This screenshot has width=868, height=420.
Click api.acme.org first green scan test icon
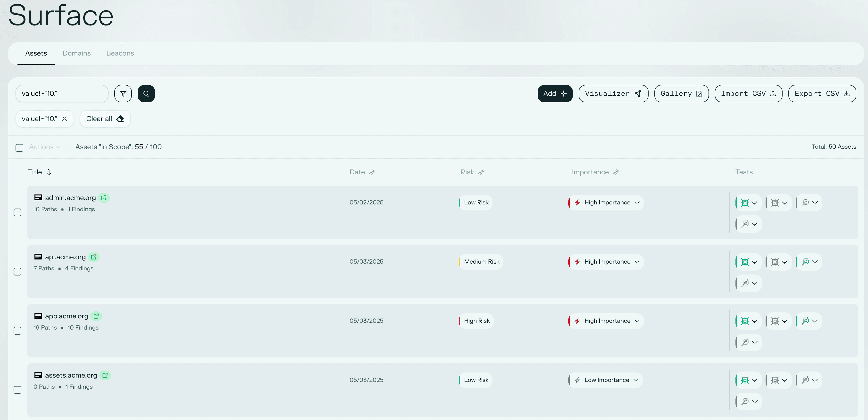coord(745,262)
